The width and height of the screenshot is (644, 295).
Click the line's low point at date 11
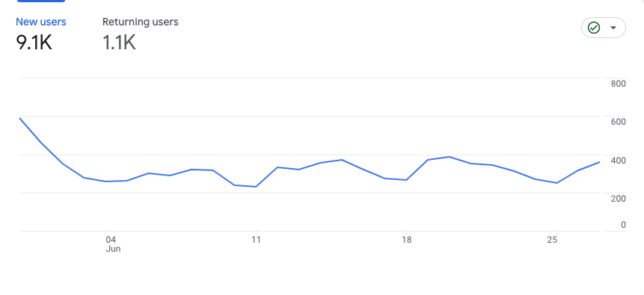click(256, 187)
